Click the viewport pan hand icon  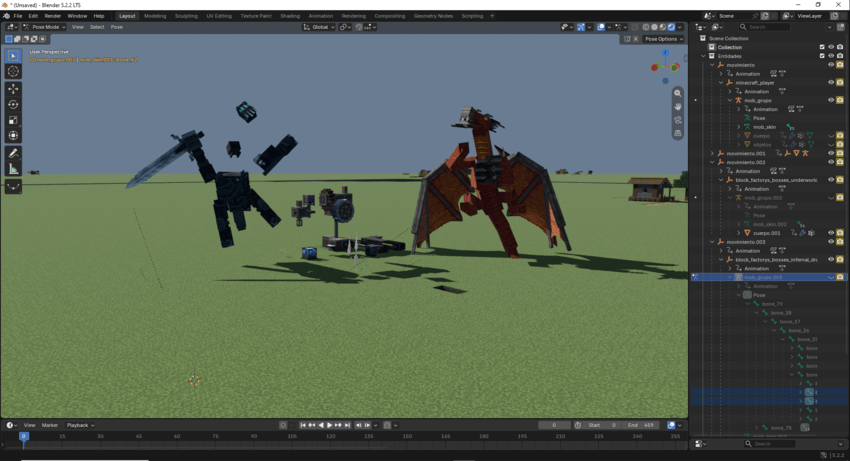pos(678,107)
